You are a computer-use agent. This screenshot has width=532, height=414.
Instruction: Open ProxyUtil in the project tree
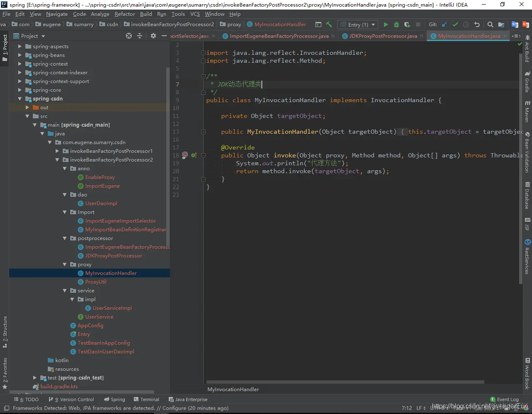click(x=96, y=282)
